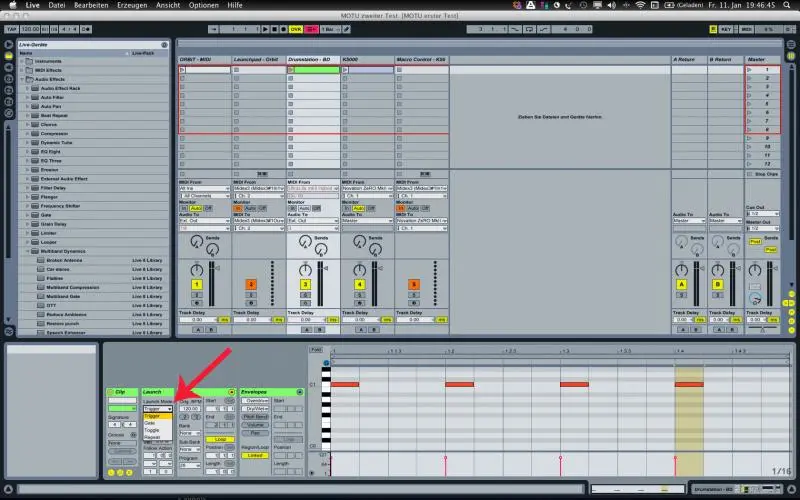Choose Gate from Launch Mode list
The width and height of the screenshot is (800, 500).
(152, 423)
